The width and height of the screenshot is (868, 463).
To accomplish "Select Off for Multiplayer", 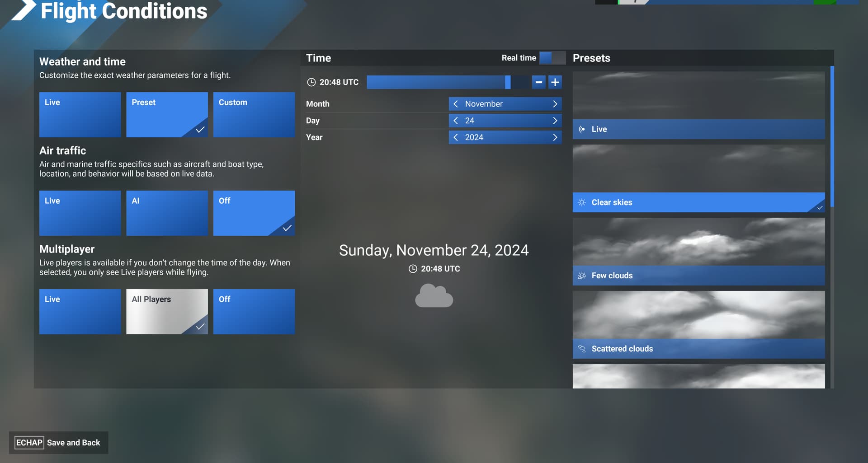I will pyautogui.click(x=254, y=311).
